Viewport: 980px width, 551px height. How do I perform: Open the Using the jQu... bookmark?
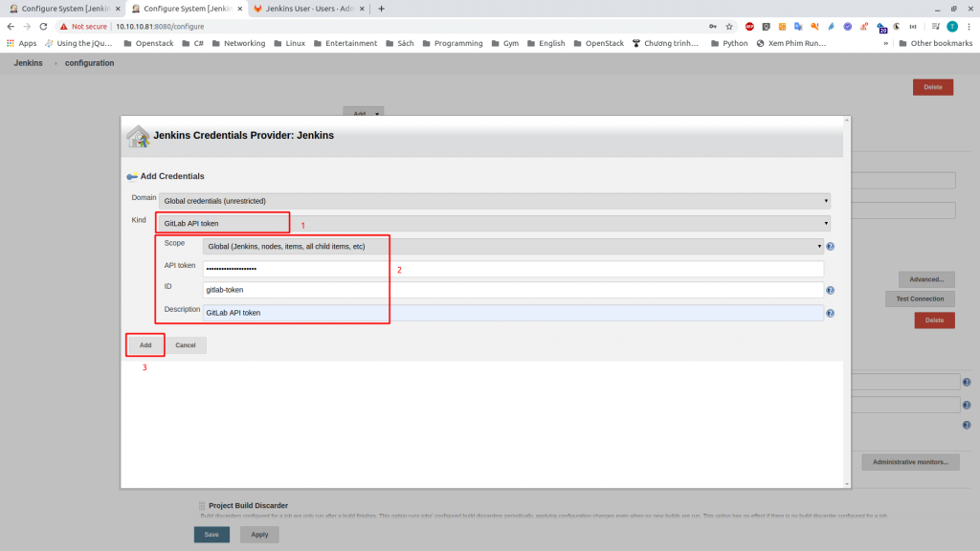[78, 43]
